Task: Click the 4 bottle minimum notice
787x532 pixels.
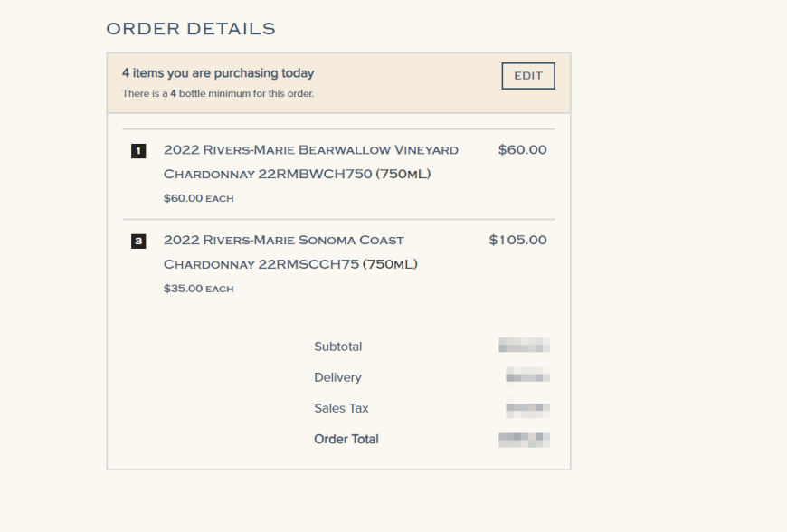Action: point(218,94)
